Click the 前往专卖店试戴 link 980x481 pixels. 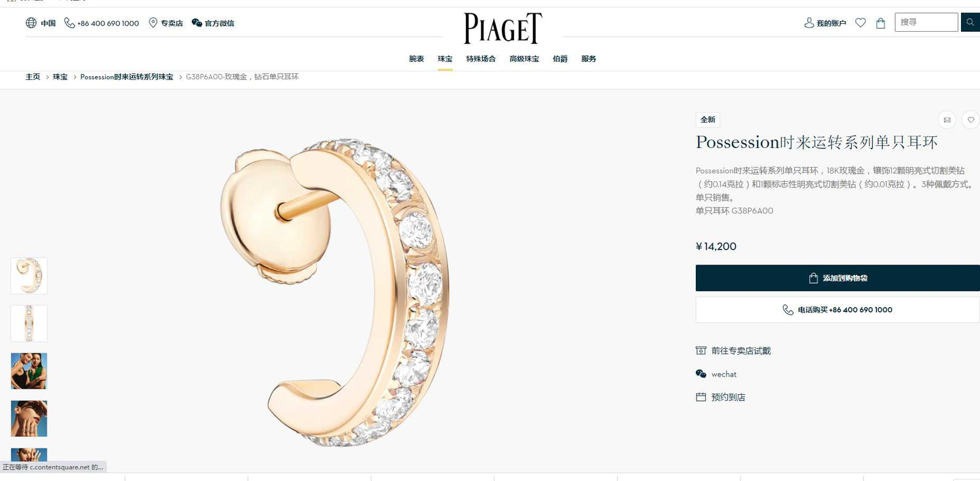click(x=741, y=351)
